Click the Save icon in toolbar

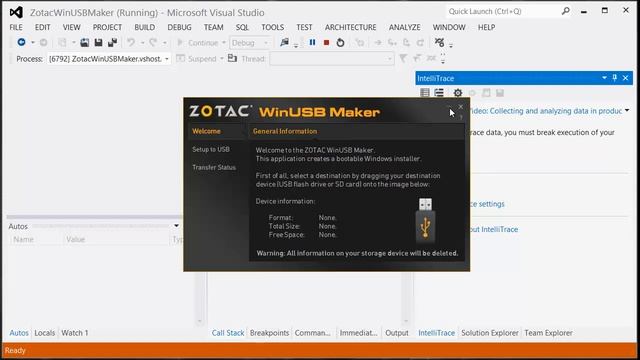98,42
